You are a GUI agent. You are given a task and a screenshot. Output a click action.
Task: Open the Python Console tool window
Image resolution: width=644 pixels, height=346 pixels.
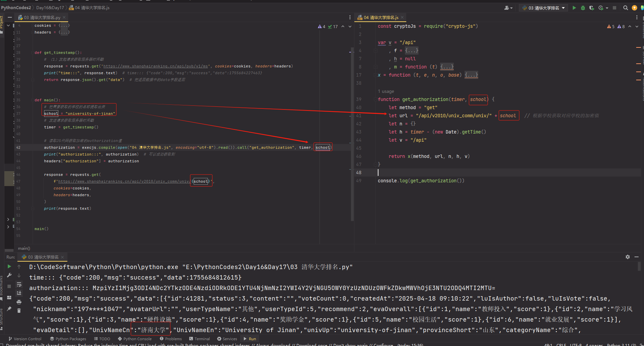(135, 339)
